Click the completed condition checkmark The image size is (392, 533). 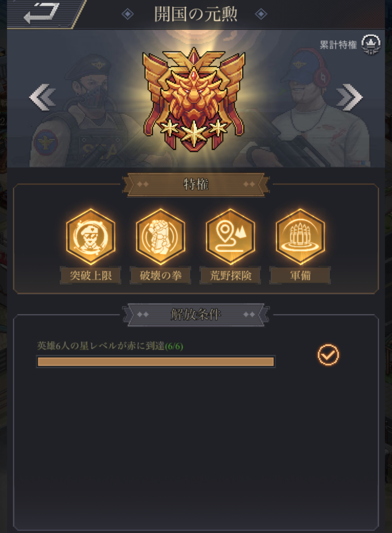[328, 354]
